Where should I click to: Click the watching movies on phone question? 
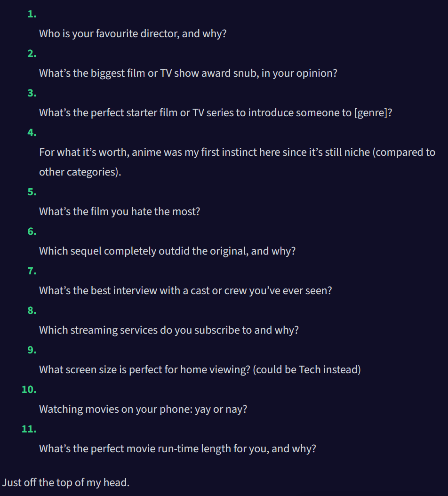click(x=143, y=409)
